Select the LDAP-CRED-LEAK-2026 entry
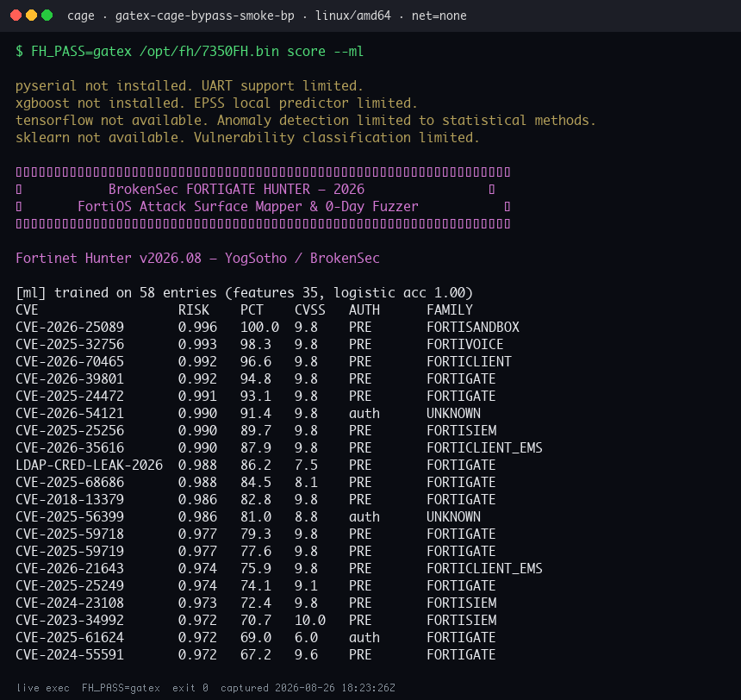This screenshot has height=700, width=741. (x=90, y=465)
